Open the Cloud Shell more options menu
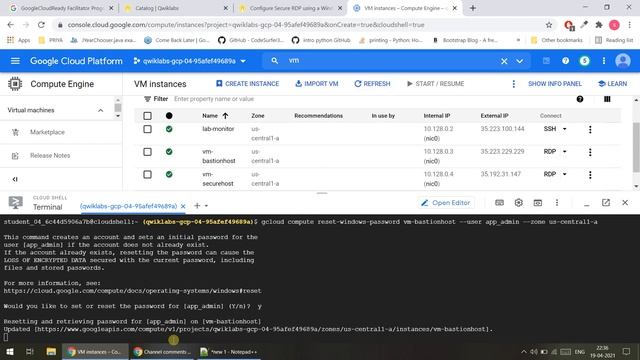 coord(557,203)
